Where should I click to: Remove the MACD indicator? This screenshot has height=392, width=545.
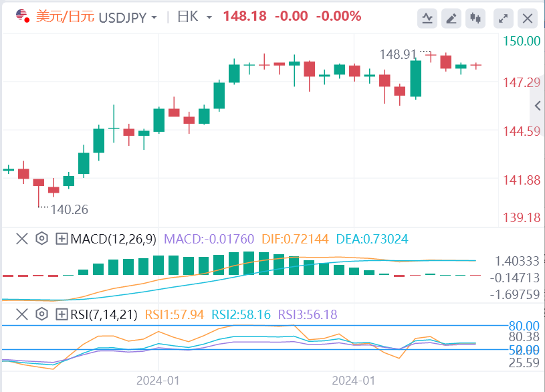pos(22,239)
